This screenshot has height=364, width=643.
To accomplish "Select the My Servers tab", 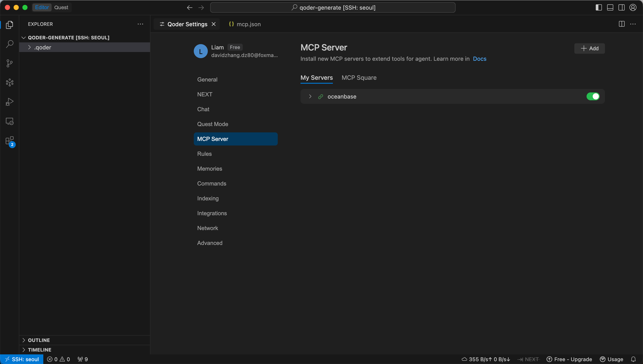I will point(316,78).
